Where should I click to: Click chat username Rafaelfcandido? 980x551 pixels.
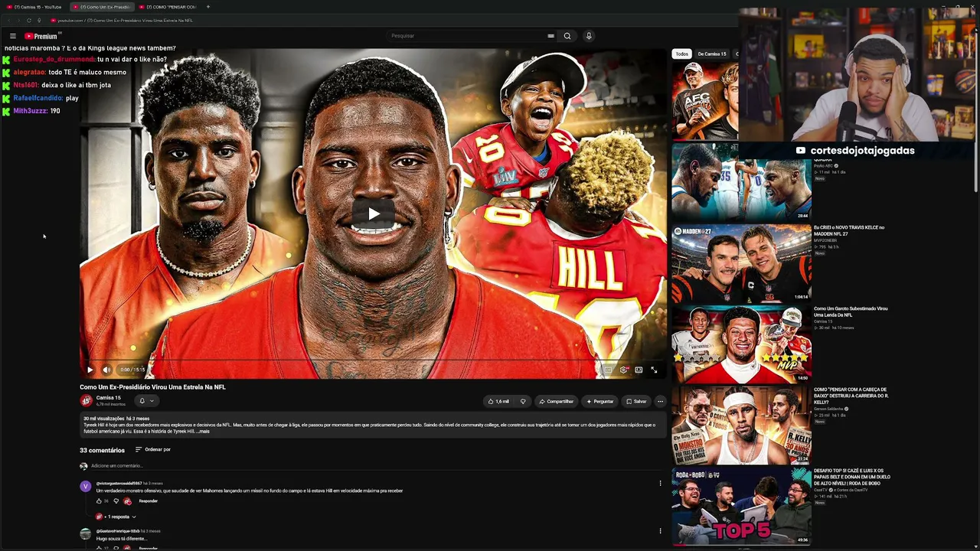(x=38, y=98)
